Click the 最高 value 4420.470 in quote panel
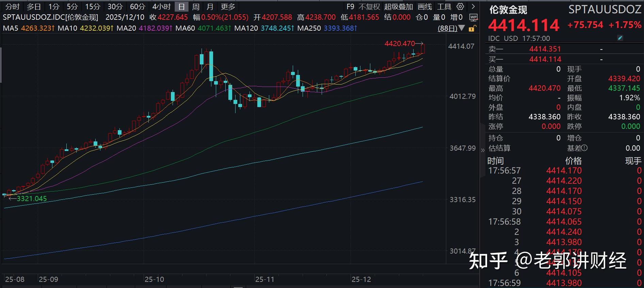This screenshot has width=644, height=288. [544, 88]
